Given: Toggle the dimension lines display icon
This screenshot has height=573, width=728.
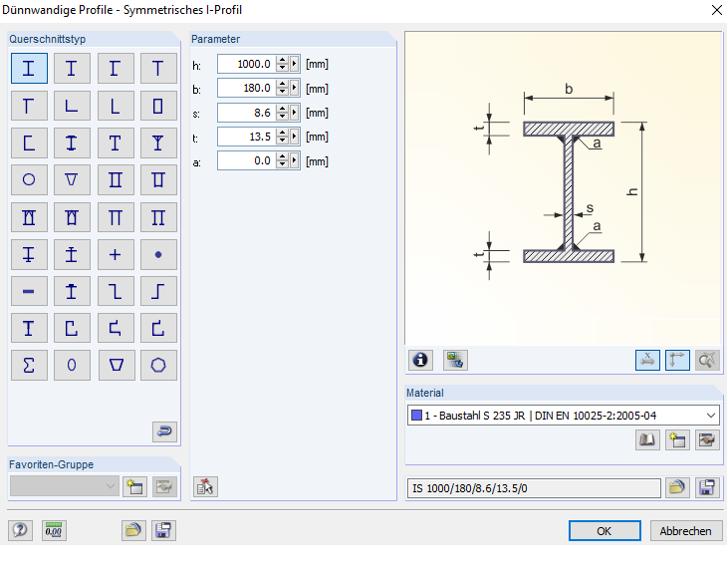Looking at the screenshot, I should [647, 360].
